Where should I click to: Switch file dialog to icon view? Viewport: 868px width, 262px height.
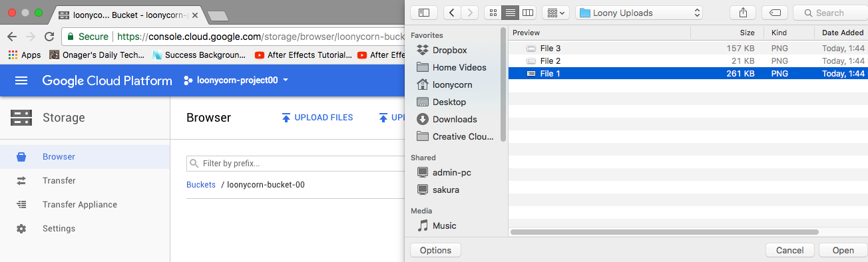(492, 13)
